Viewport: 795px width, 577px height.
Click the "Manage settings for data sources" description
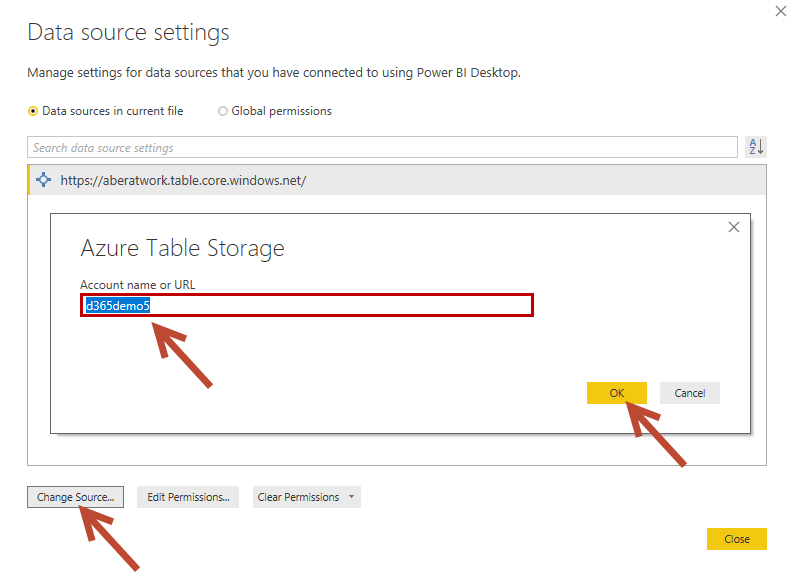273,73
